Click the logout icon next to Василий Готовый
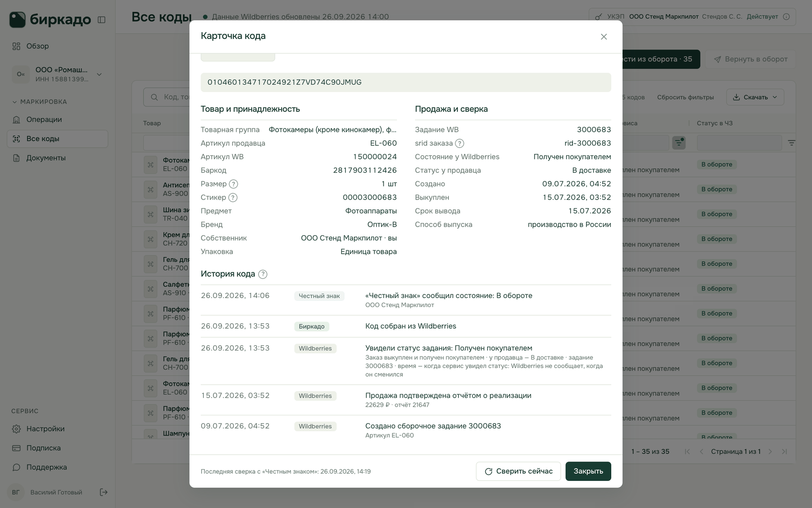 (103, 492)
